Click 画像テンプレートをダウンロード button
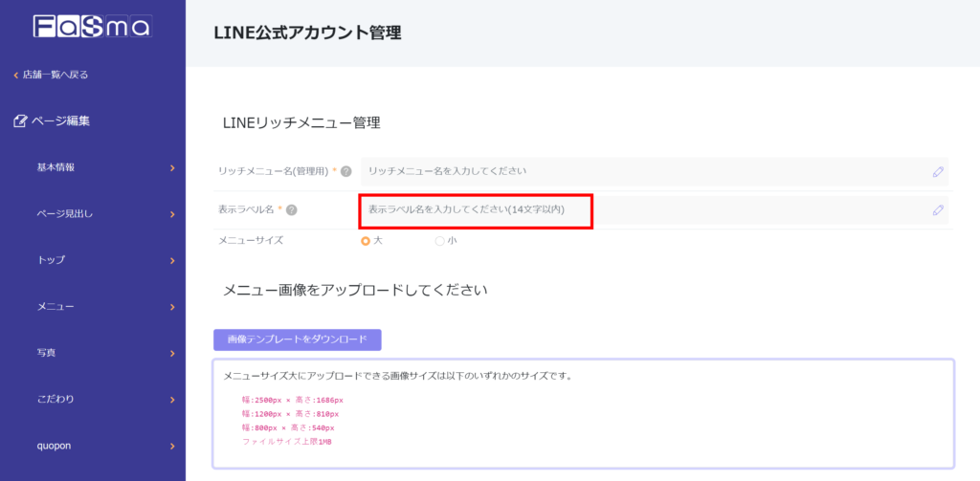980x481 pixels. tap(298, 339)
